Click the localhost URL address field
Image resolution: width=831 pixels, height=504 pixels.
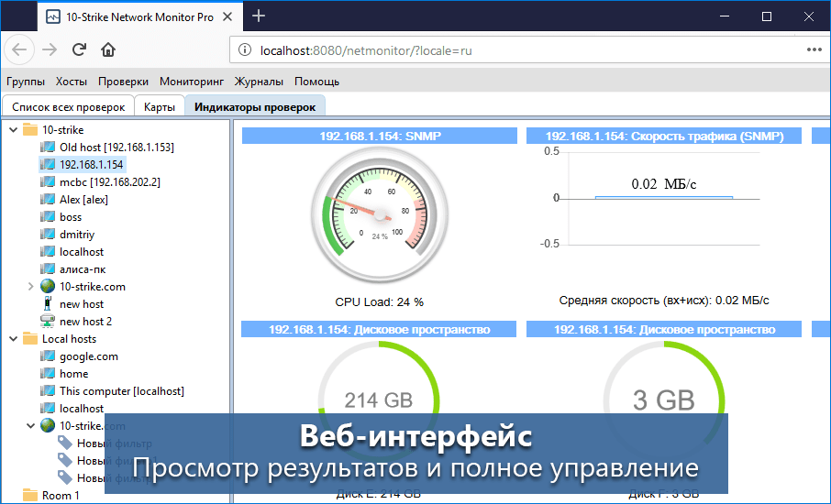(x=514, y=50)
